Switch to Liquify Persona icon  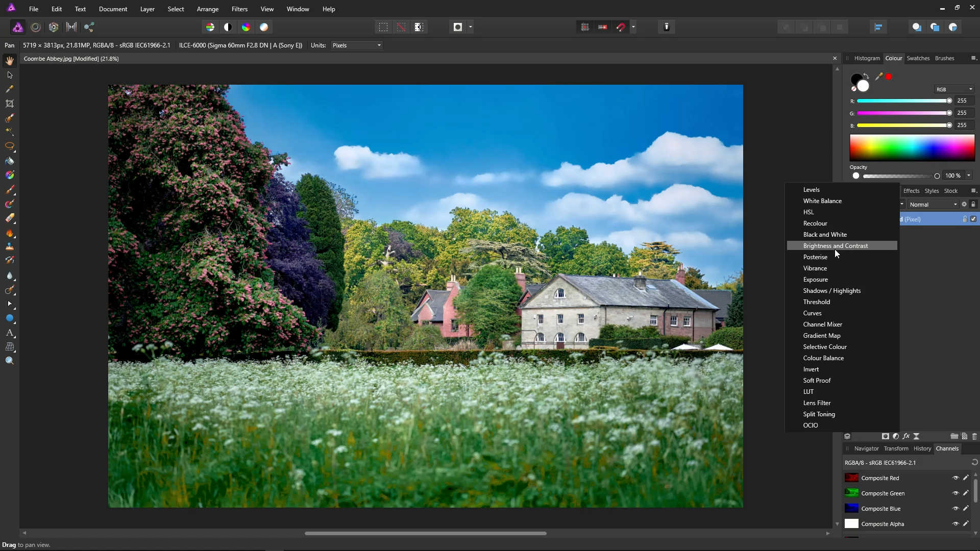[x=36, y=27]
